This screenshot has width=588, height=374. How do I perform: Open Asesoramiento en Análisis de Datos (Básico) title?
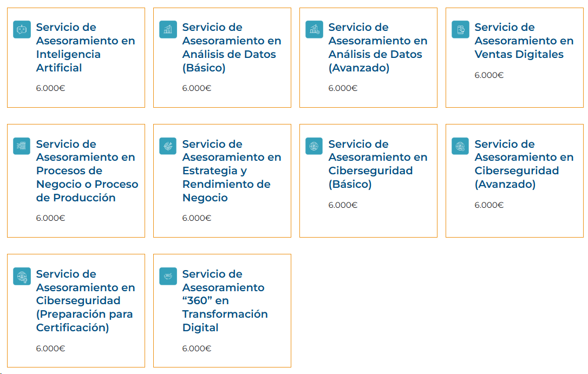tap(232, 48)
